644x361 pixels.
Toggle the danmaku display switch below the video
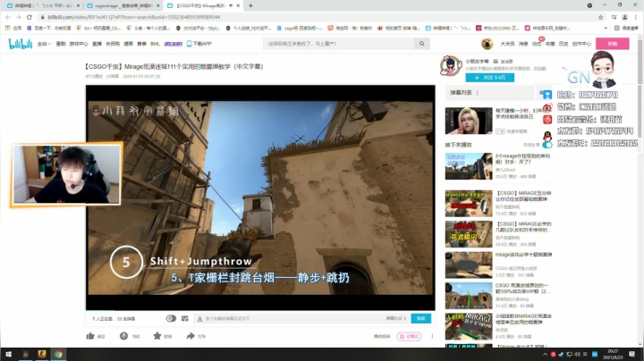click(x=171, y=318)
